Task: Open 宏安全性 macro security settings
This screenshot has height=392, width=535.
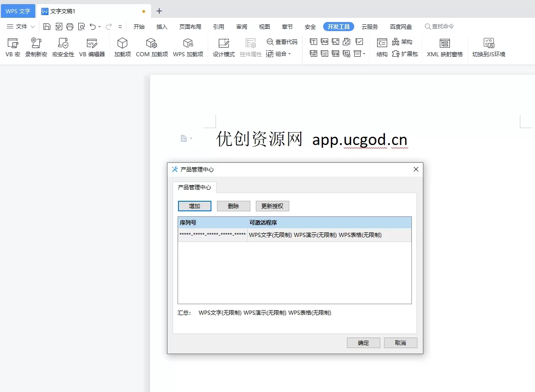Action: pos(63,47)
